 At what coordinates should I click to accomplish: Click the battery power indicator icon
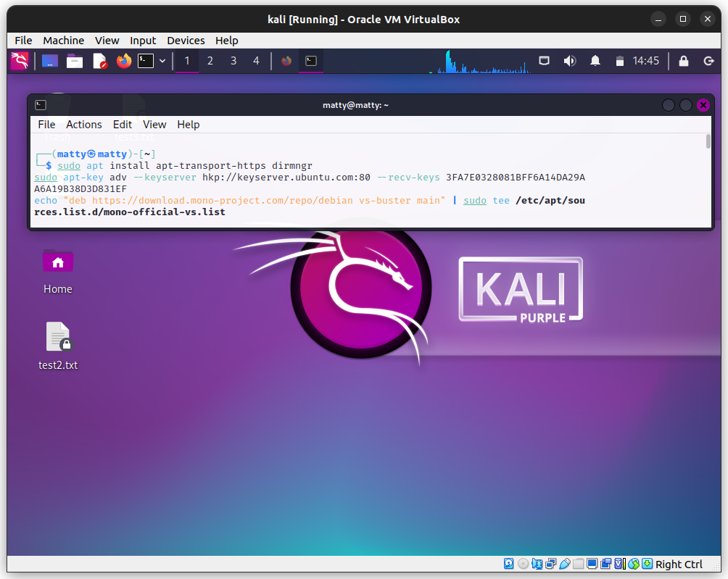pos(620,61)
